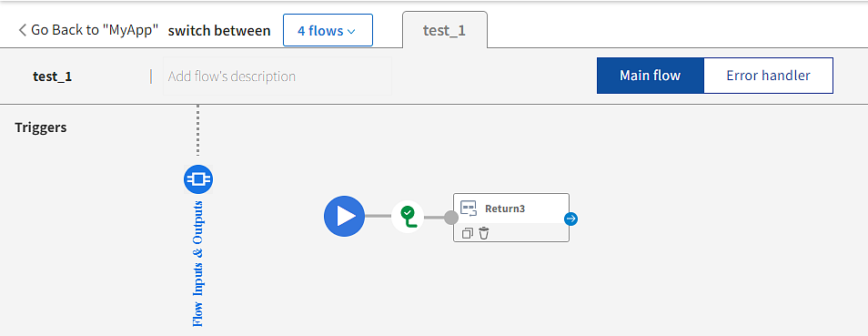Select the Return3 activity tile
Screen dimensions: 868x336
pos(511,218)
